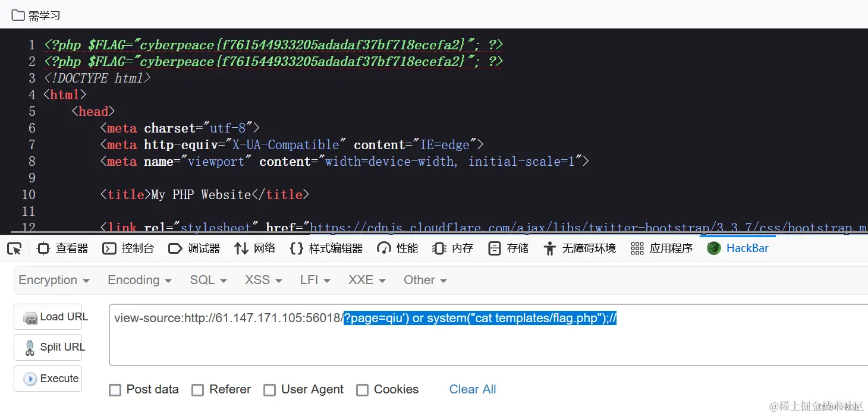Click the 控制台 console icon
Viewport: 868px width, 416px height.
[109, 248]
